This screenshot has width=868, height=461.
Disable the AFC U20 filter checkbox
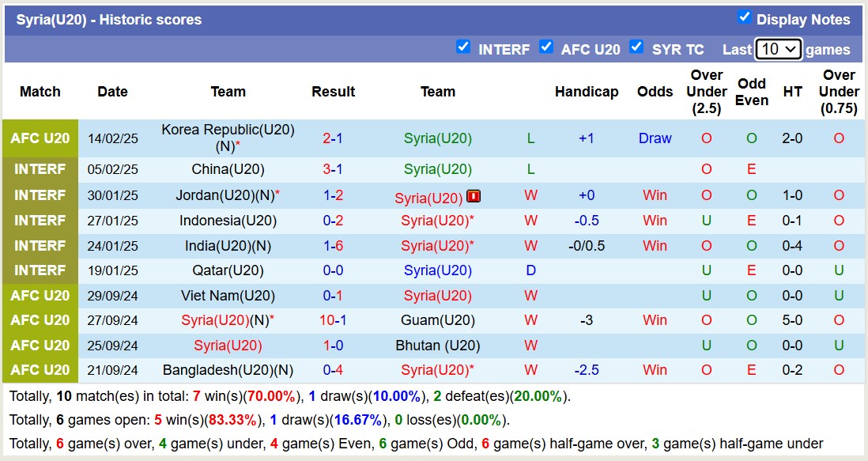[x=546, y=47]
